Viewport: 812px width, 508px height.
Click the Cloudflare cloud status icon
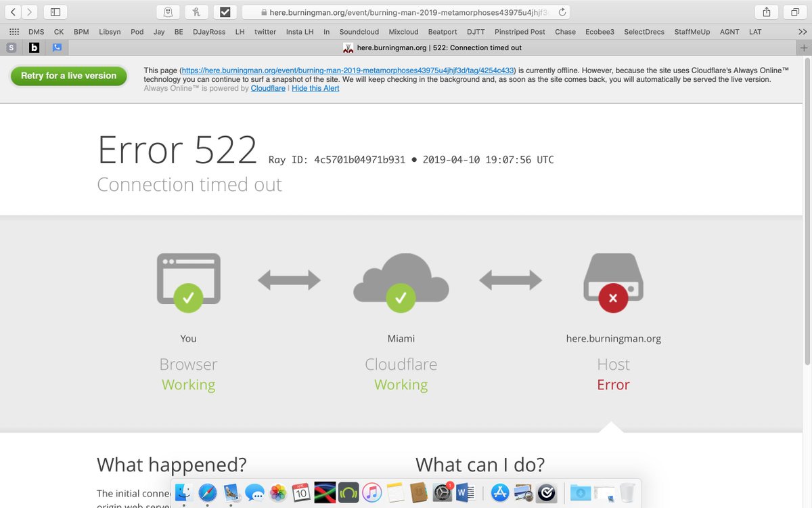pyautogui.click(x=401, y=282)
